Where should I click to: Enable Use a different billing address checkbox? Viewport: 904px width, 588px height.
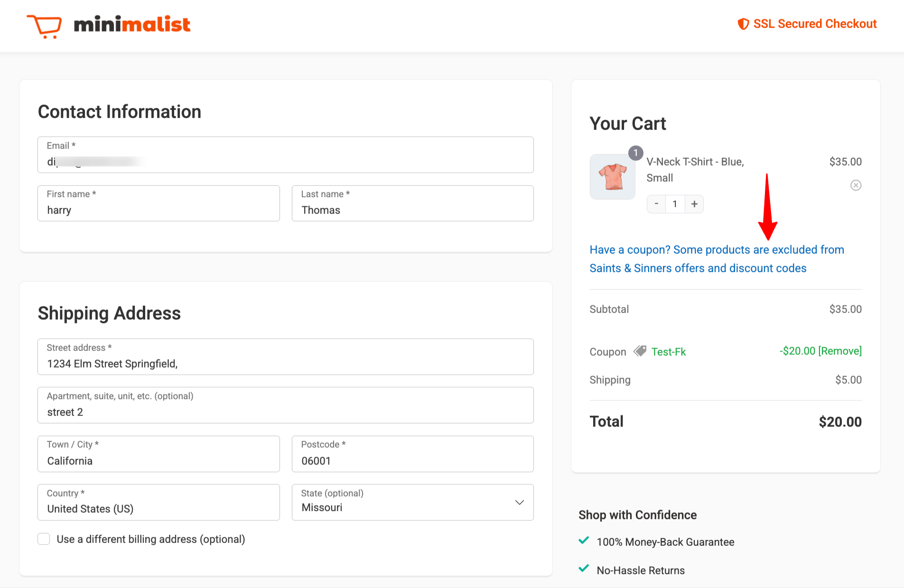pyautogui.click(x=44, y=539)
